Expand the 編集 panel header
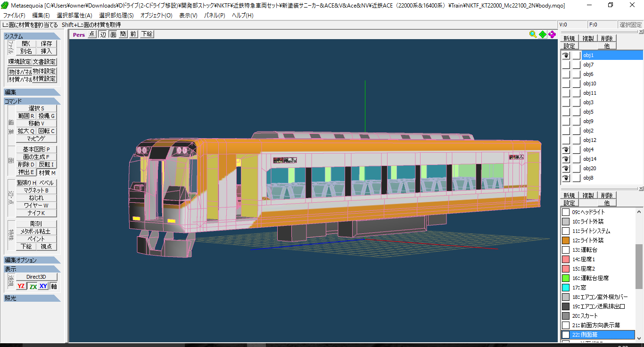This screenshot has width=644, height=347. point(32,92)
